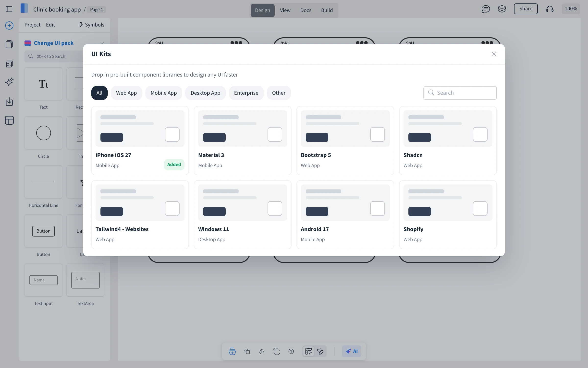The height and width of the screenshot is (368, 588).
Task: Toggle the left sidebar panel icon
Action: coord(9,9)
